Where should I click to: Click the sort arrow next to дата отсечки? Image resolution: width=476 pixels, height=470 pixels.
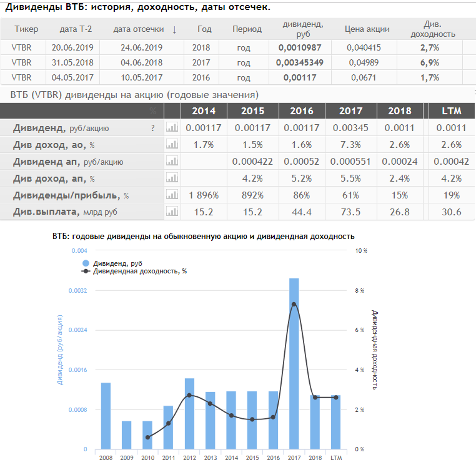(x=174, y=30)
